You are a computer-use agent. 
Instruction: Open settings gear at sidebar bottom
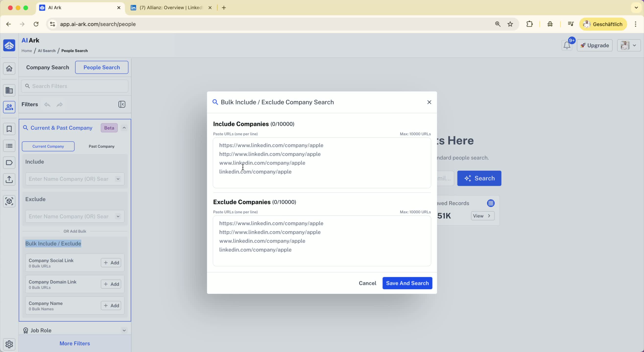tap(9, 344)
